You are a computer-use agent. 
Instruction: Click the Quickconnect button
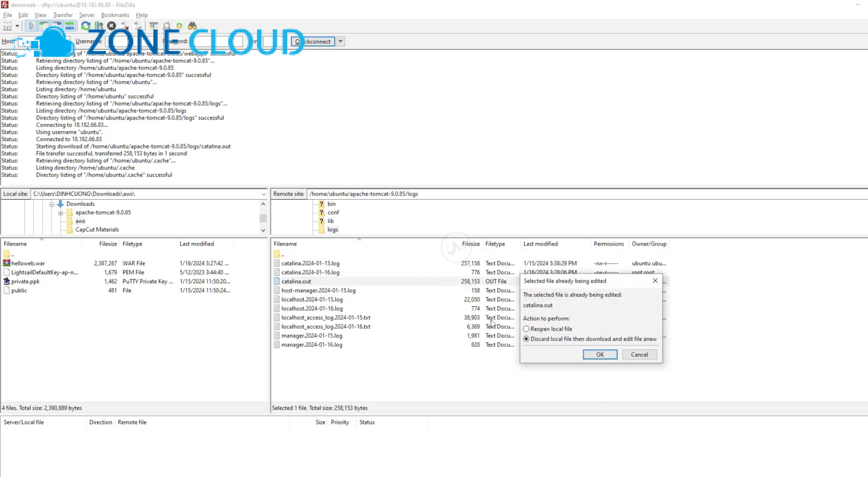click(x=313, y=41)
